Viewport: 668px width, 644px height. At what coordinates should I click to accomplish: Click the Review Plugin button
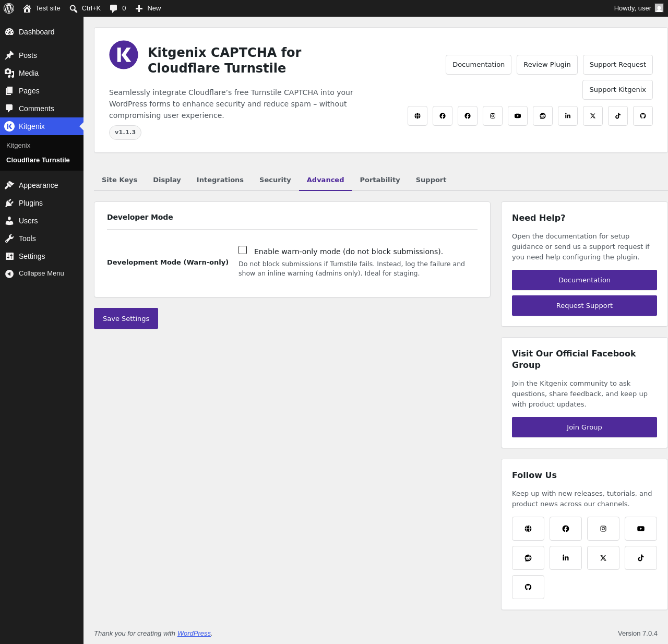click(x=547, y=65)
